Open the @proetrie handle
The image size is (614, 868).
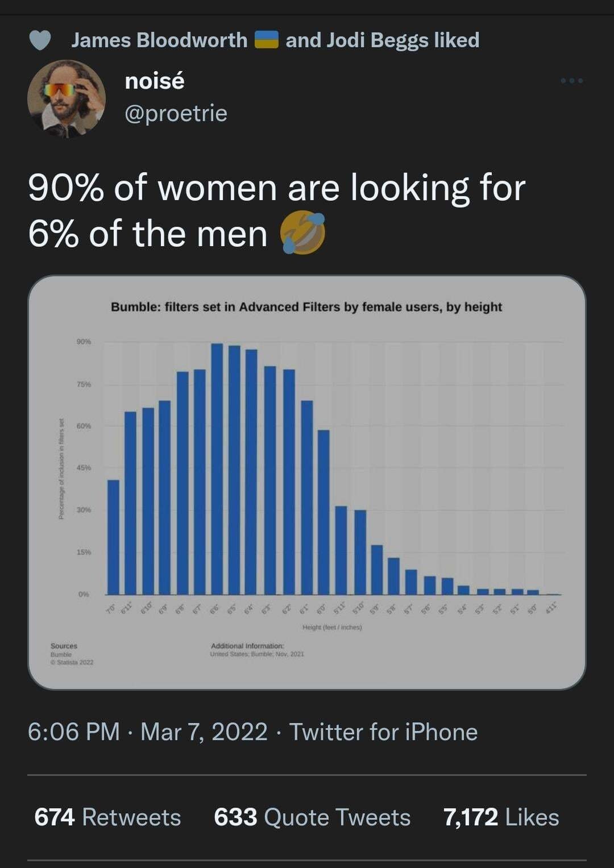pyautogui.click(x=176, y=113)
